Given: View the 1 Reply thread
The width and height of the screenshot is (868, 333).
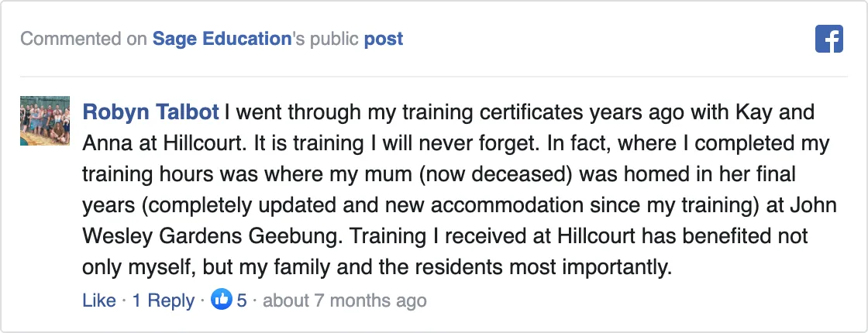Looking at the screenshot, I should 164,301.
